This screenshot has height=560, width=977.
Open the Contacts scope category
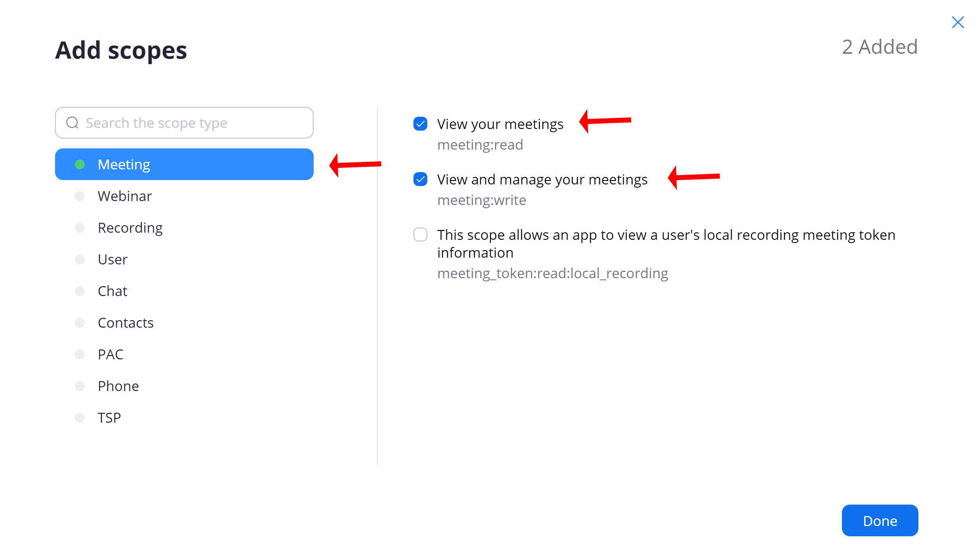coord(184,323)
